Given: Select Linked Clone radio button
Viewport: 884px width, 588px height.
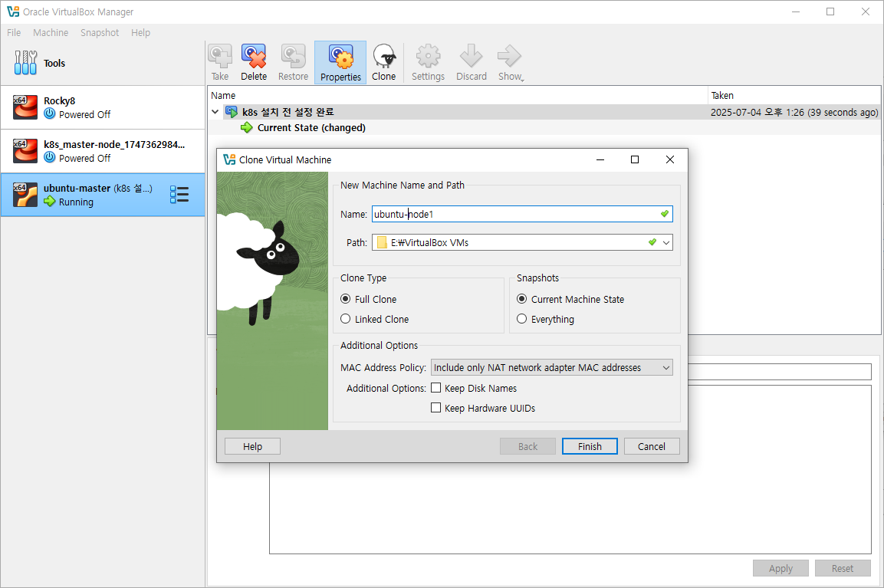Looking at the screenshot, I should [346, 318].
